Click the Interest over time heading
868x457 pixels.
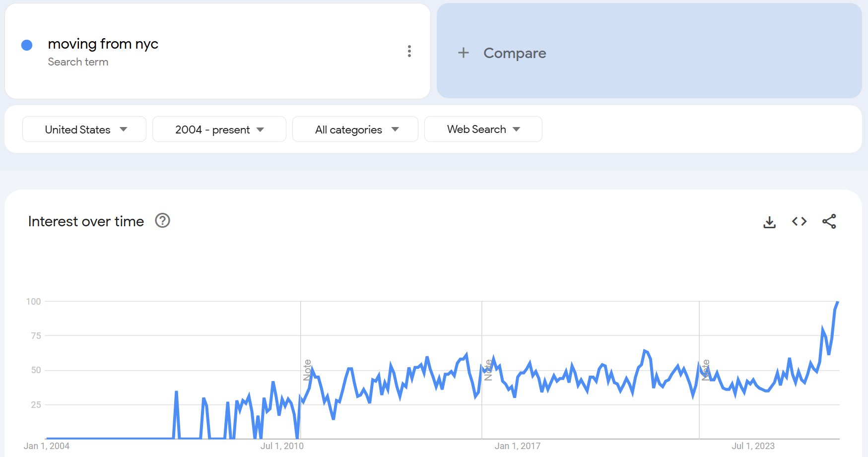coord(86,221)
